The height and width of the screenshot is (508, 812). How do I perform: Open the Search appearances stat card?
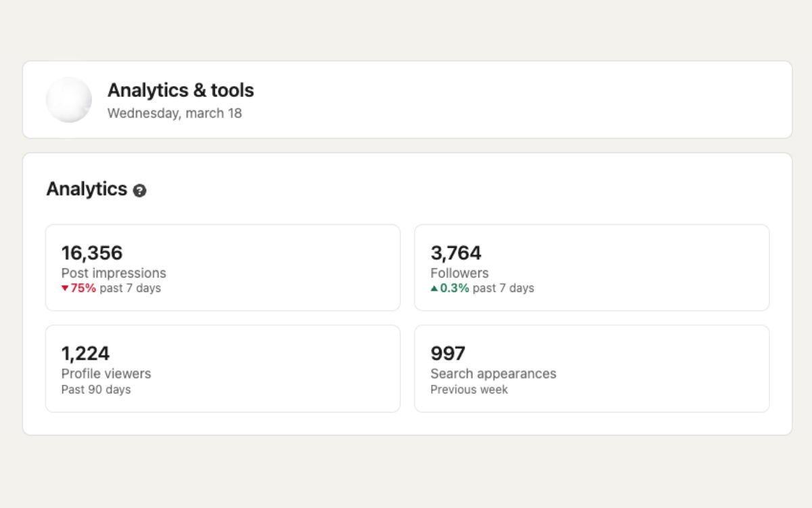(592, 368)
